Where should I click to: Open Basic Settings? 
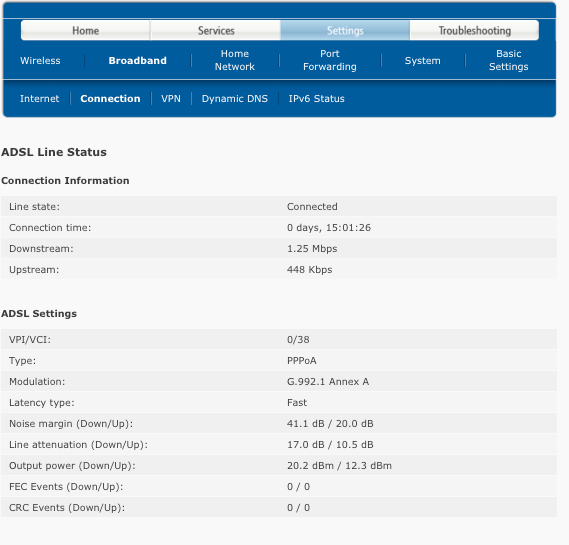click(x=509, y=60)
